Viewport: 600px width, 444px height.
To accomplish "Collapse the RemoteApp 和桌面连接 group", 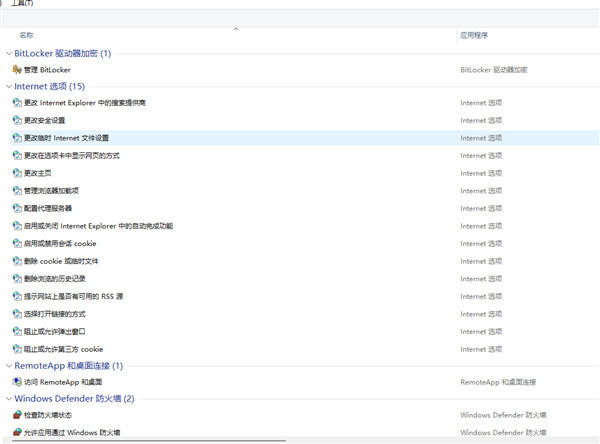I will tap(9, 366).
